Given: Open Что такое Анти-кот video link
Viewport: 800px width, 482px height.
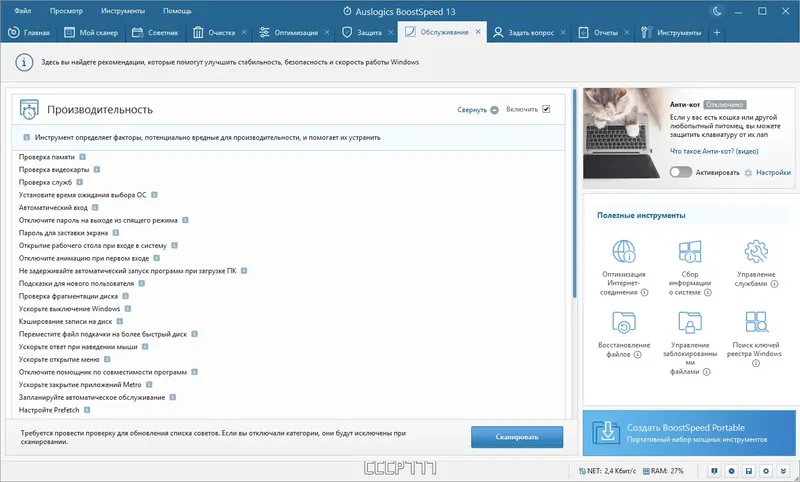Looking at the screenshot, I should 714,151.
